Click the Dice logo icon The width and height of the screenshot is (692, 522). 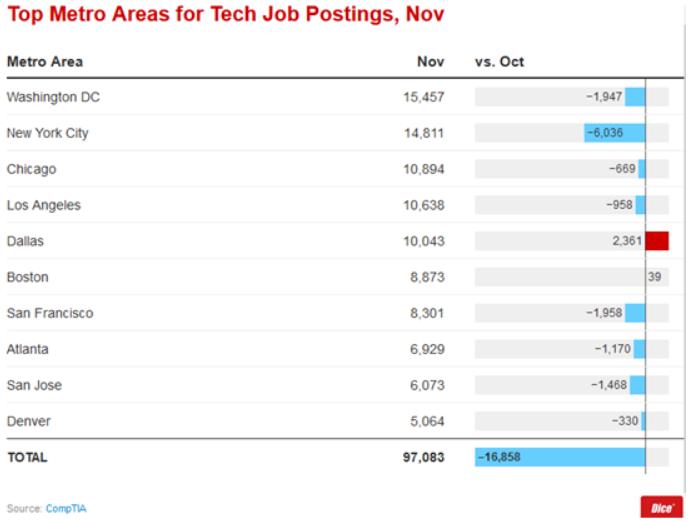pos(661,507)
